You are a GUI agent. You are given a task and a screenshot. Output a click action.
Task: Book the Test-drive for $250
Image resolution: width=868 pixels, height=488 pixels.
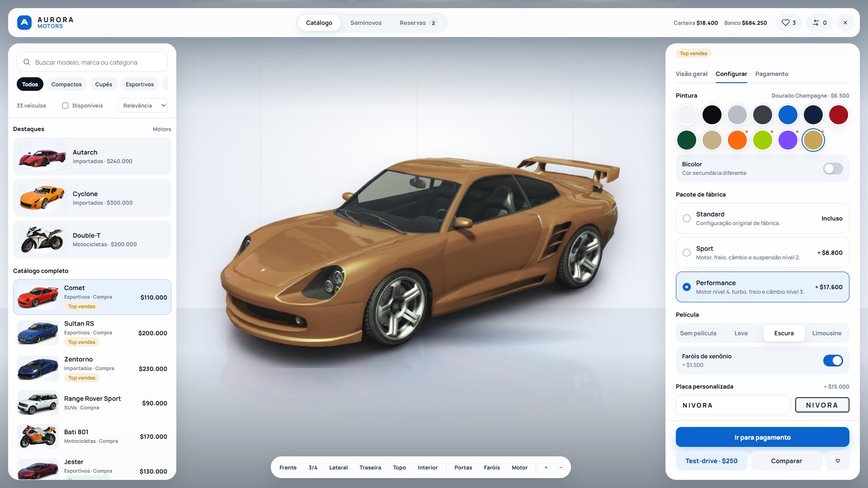coord(711,461)
